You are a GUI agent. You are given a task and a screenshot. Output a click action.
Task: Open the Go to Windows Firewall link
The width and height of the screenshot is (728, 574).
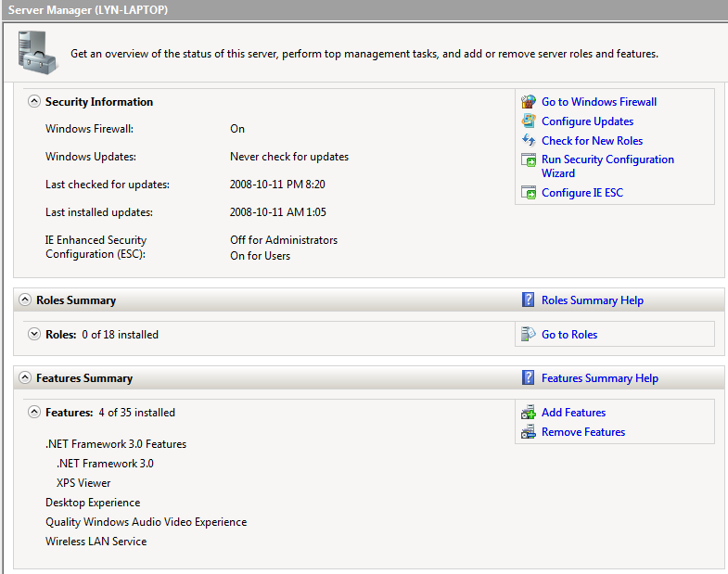tap(598, 102)
